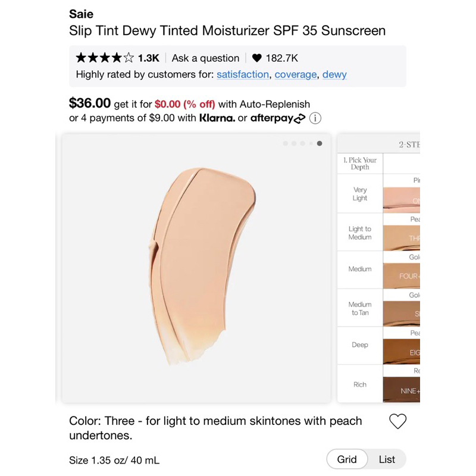Open the coverage reviews link
Image resolution: width=476 pixels, height=476 pixels.
click(x=296, y=74)
